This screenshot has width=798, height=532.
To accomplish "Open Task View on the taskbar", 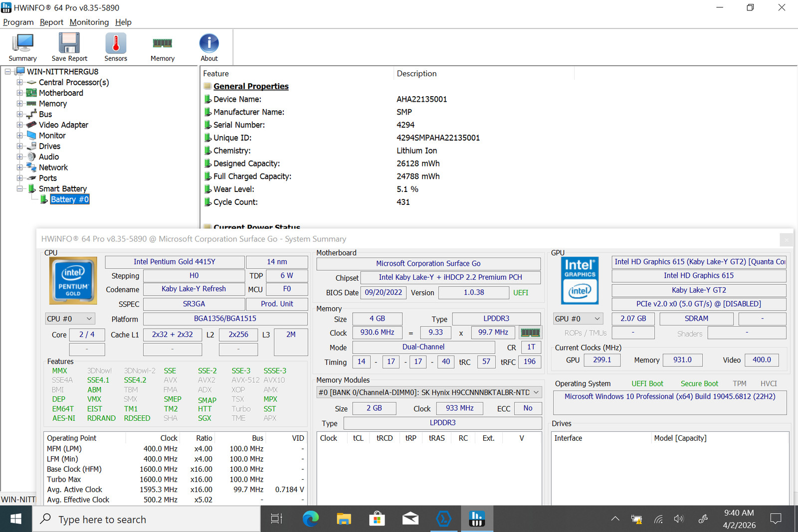I will (x=276, y=519).
